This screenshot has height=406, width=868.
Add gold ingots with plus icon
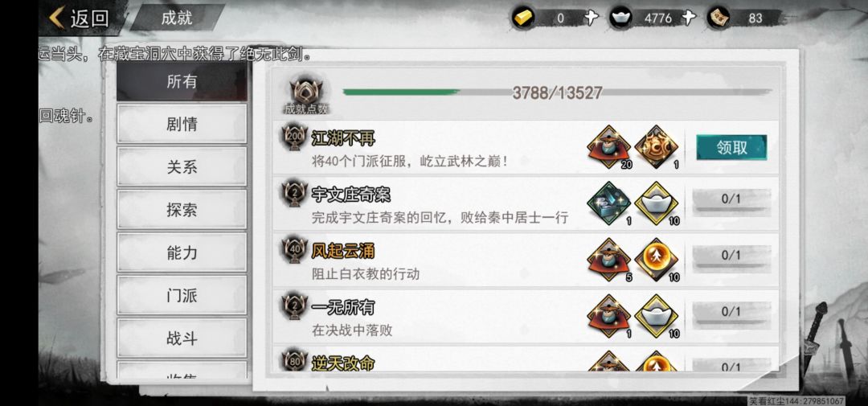[592, 18]
